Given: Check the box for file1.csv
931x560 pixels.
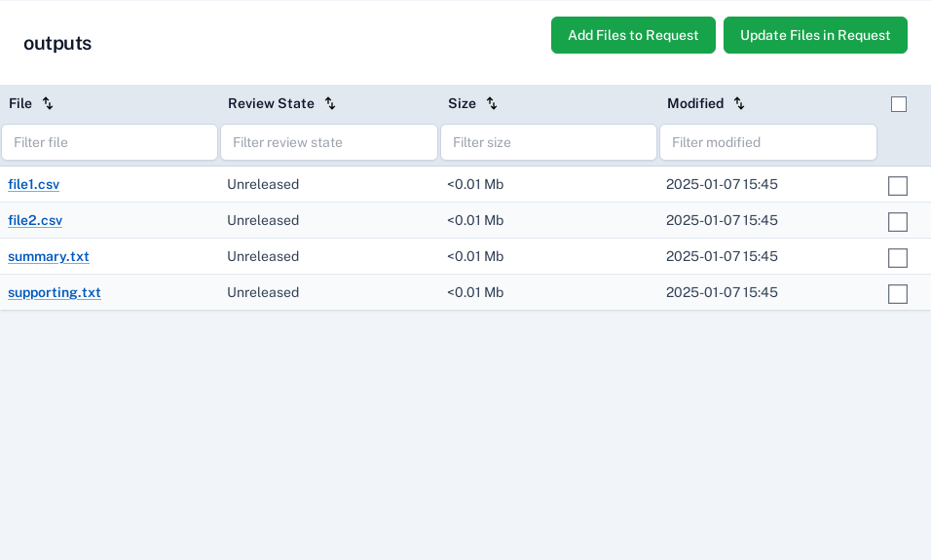Looking at the screenshot, I should pos(897,186).
